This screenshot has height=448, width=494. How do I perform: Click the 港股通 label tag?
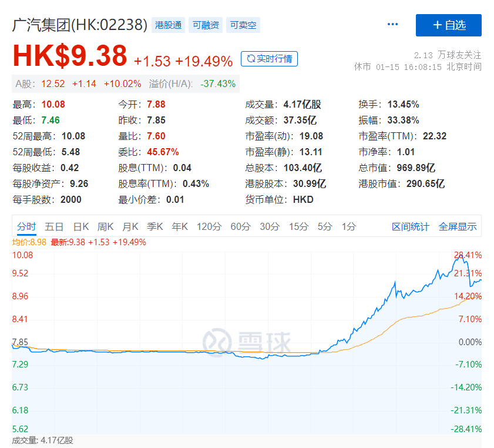point(168,25)
